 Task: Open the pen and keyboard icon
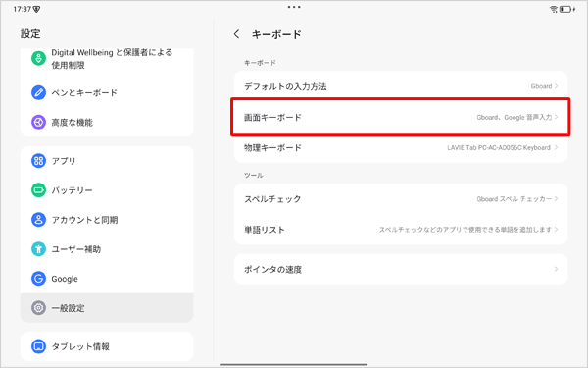(38, 92)
